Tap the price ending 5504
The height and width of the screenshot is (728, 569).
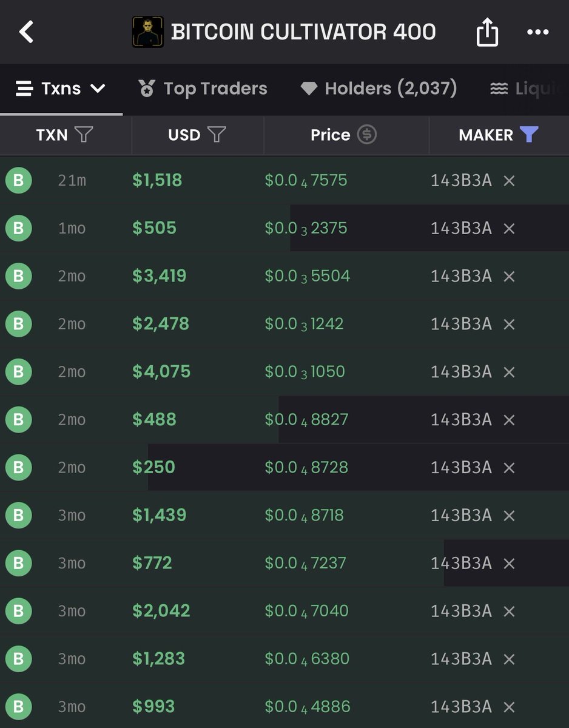coord(308,277)
